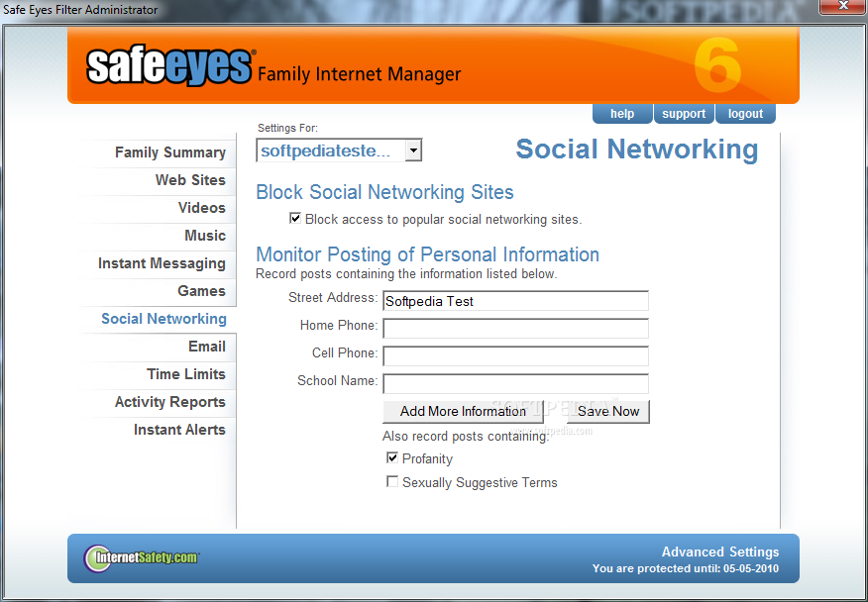This screenshot has height=602, width=868.
Task: Click Save Now button
Action: click(x=607, y=411)
